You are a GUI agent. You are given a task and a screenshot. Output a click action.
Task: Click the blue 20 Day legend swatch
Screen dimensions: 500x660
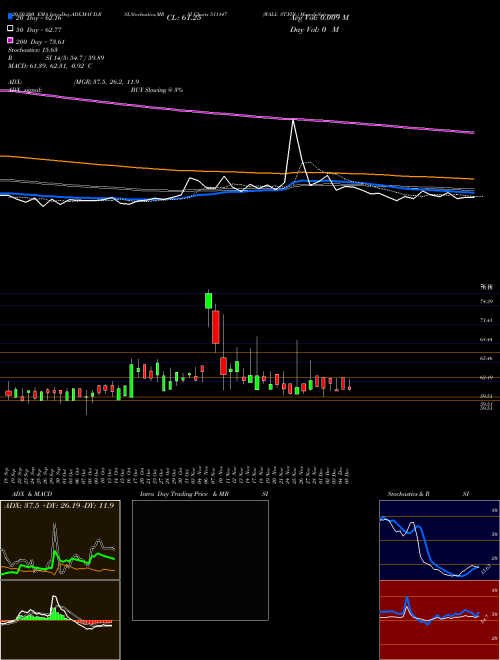coord(10,17)
